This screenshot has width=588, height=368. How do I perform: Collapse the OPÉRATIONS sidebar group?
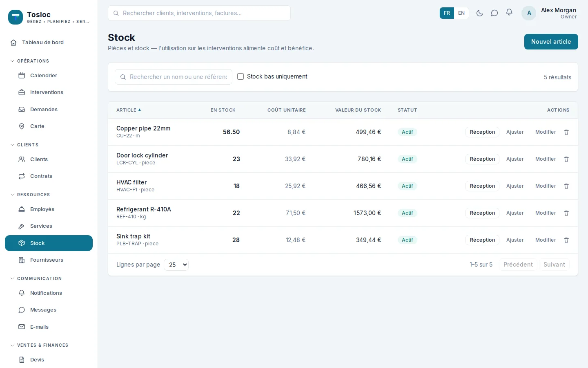[29, 61]
